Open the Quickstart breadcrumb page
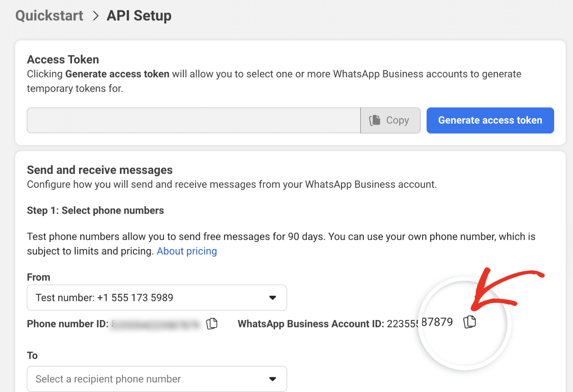573x392 pixels. click(49, 16)
